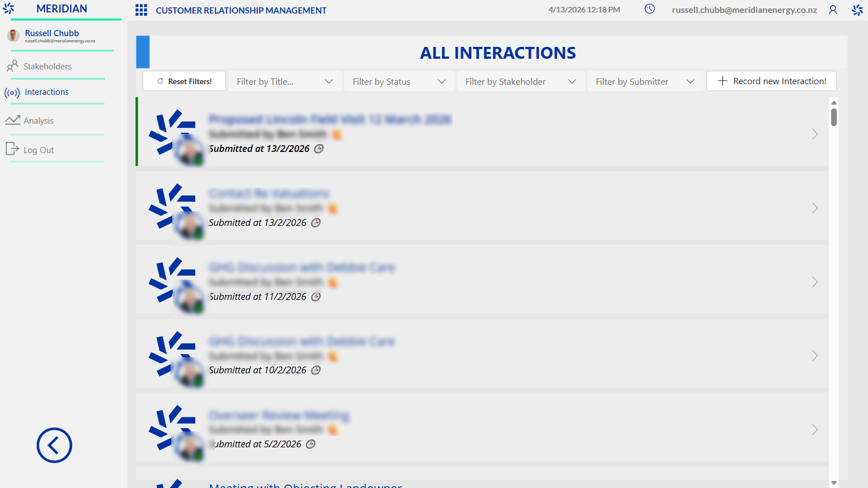Image resolution: width=868 pixels, height=488 pixels.
Task: Open the app launcher grid icon
Action: [141, 10]
